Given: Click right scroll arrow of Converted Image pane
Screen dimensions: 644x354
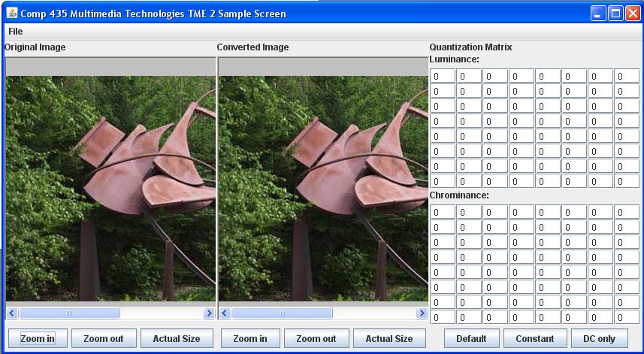Looking at the screenshot, I should (x=422, y=313).
